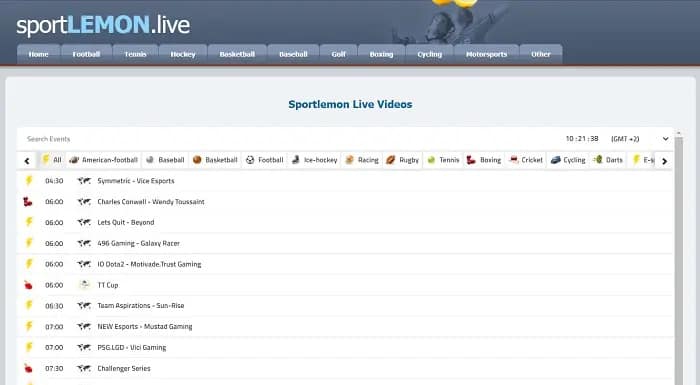
Task: Open the Hockey nav tab
Action: pos(183,54)
